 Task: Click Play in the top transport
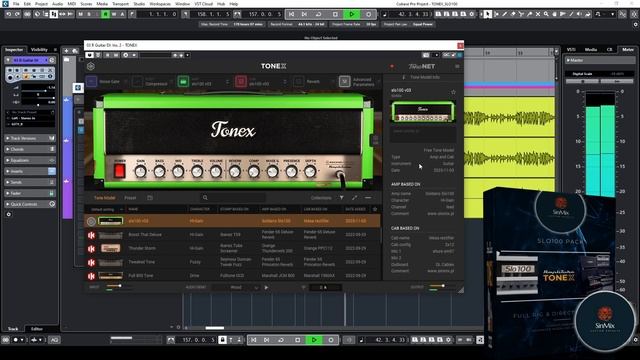click(351, 14)
